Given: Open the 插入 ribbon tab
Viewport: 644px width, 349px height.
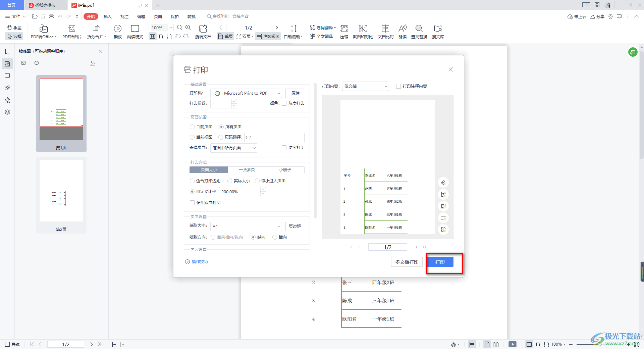Looking at the screenshot, I should (x=107, y=16).
